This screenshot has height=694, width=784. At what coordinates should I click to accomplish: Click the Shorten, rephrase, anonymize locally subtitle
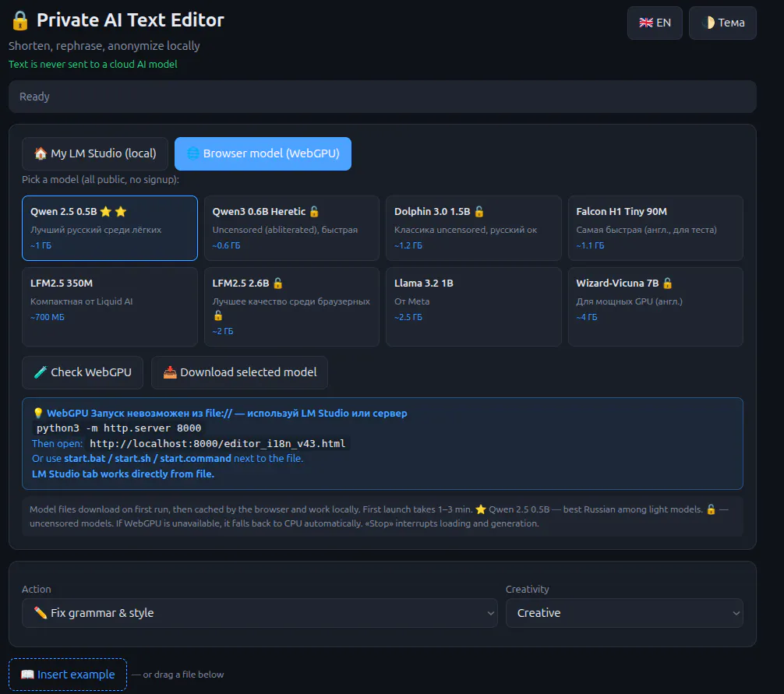pyautogui.click(x=104, y=46)
